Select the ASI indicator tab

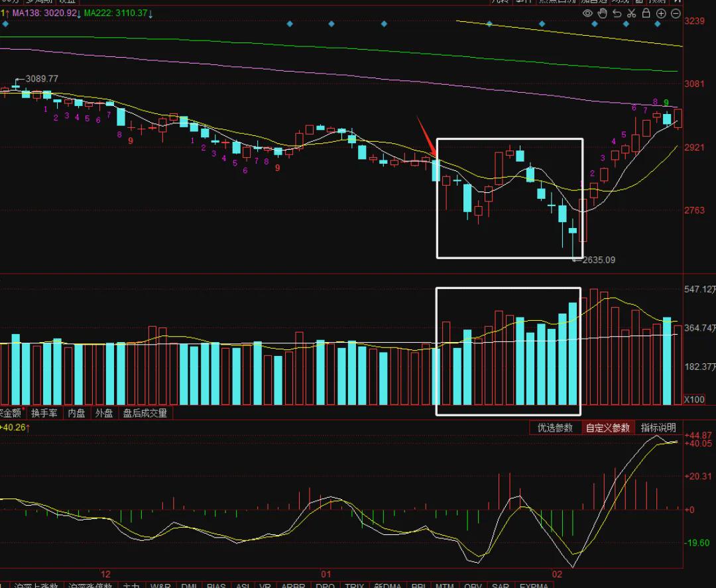[x=243, y=585]
